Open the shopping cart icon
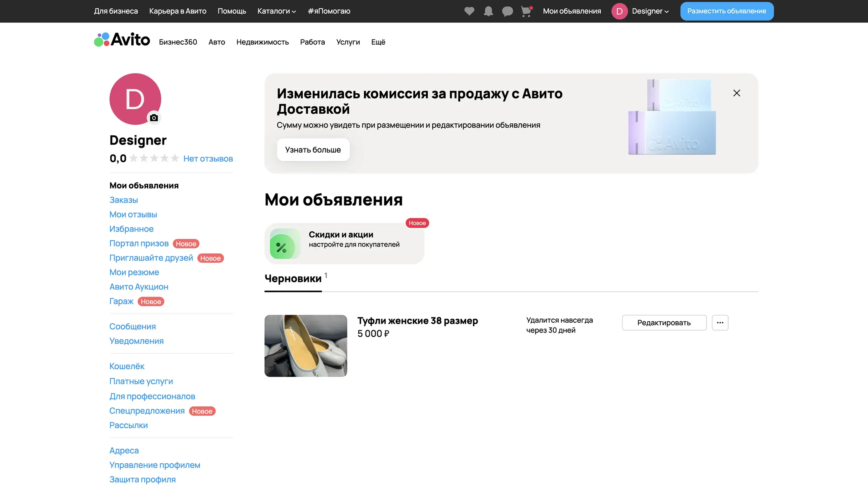The height and width of the screenshot is (488, 868). tap(526, 11)
